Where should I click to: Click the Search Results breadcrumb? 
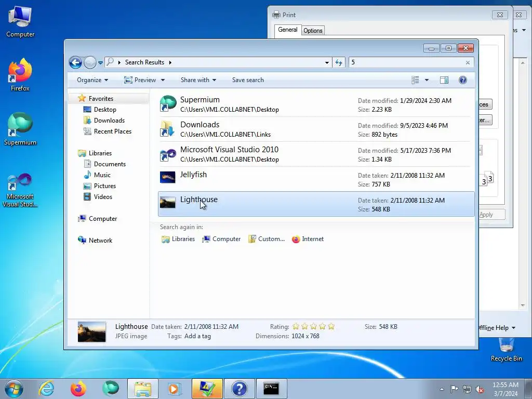coord(144,62)
